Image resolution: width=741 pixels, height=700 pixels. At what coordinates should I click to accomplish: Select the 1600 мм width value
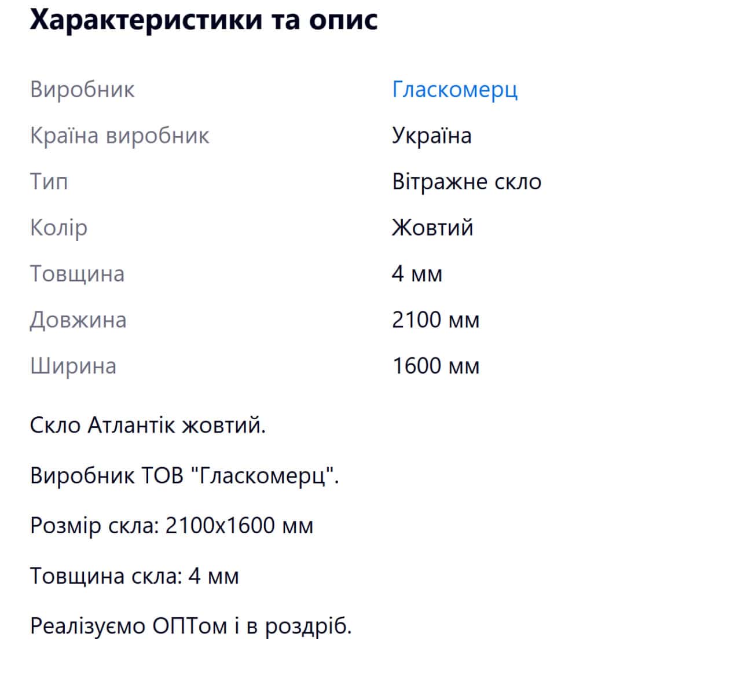click(x=435, y=366)
